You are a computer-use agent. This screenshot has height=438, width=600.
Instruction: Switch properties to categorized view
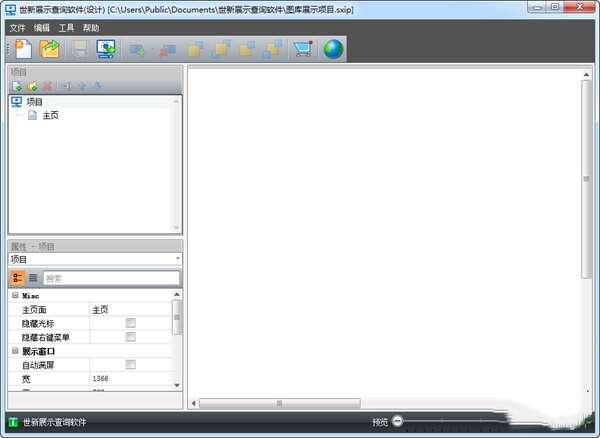(x=18, y=278)
